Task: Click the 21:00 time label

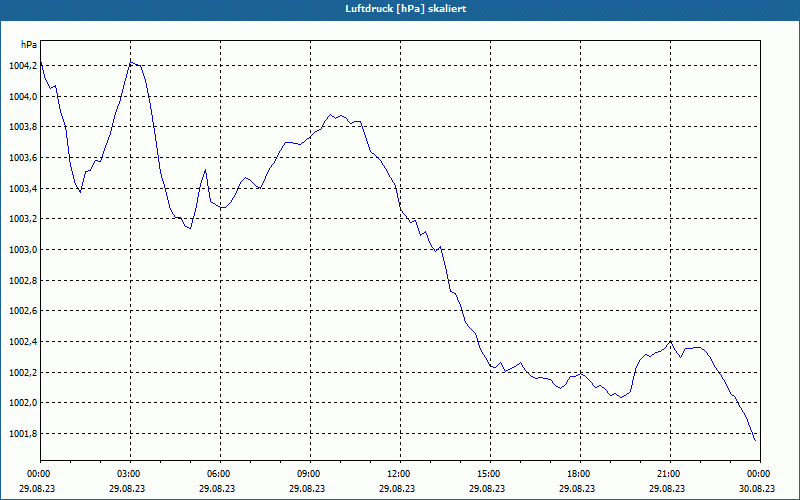Action: (669, 474)
